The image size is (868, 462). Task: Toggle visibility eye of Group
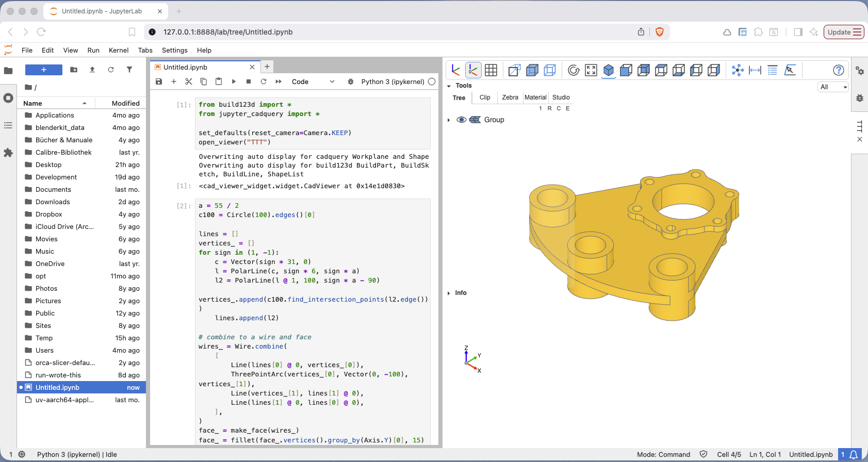click(x=462, y=120)
